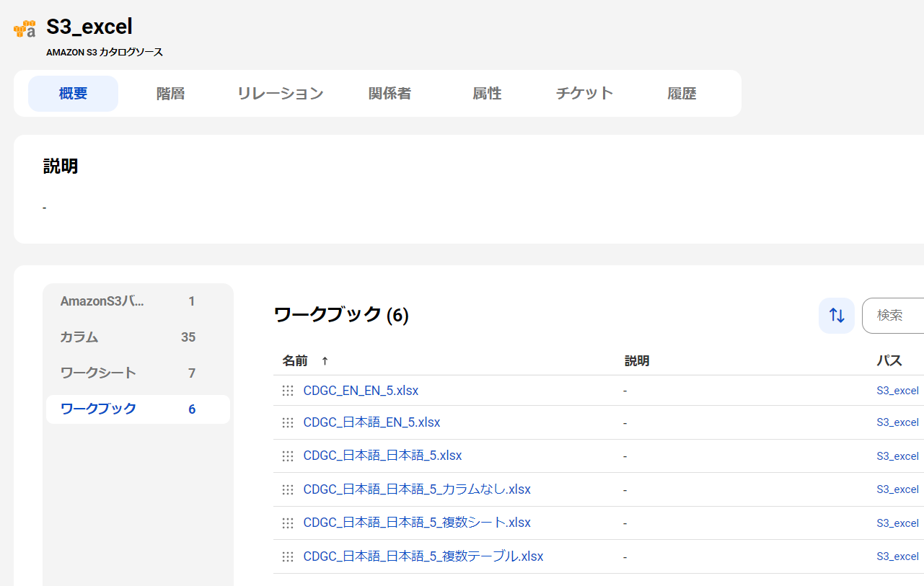Open workbook CDGC_日本語_EN_5.xlsx
Viewport: 924px width, 586px height.
click(371, 422)
